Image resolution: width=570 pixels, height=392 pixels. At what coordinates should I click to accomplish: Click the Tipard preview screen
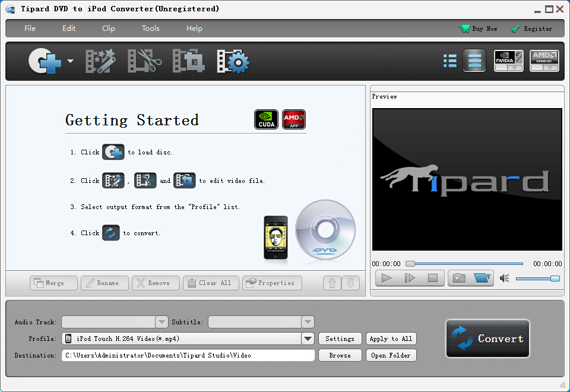coord(467,179)
